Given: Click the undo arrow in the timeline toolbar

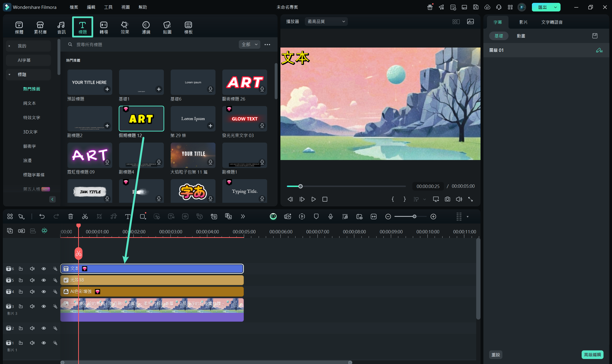Looking at the screenshot, I should click(x=42, y=216).
